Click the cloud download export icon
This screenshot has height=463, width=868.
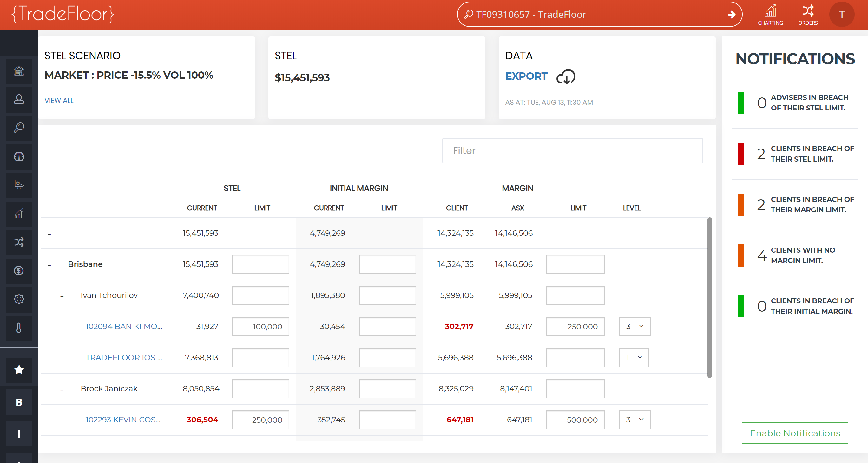[566, 77]
